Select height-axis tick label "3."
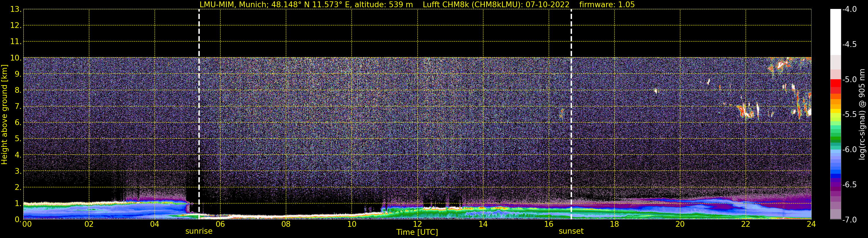The height and width of the screenshot is (238, 868). point(18,171)
